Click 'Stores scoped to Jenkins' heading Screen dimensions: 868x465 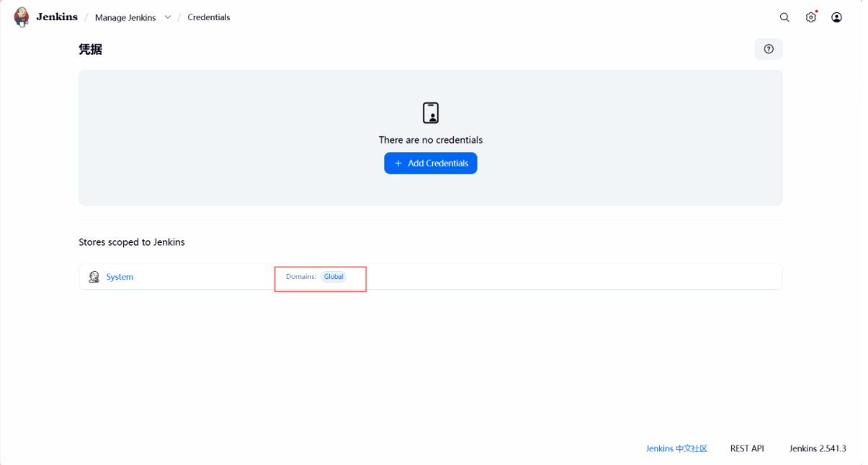pos(132,242)
